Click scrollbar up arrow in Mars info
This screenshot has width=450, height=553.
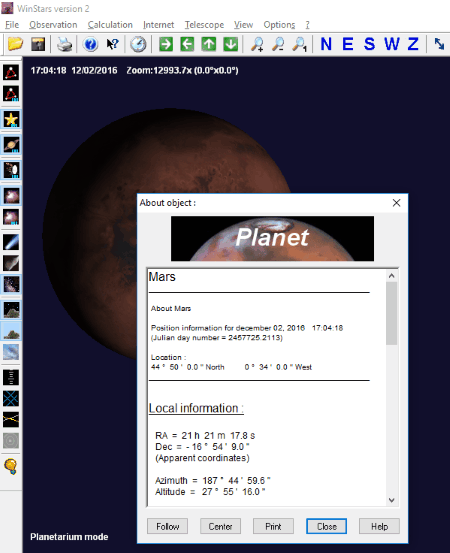tap(391, 276)
